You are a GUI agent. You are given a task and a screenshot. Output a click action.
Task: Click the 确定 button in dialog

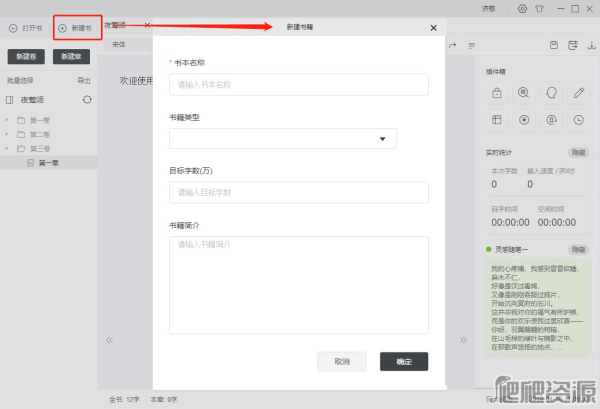click(x=404, y=362)
